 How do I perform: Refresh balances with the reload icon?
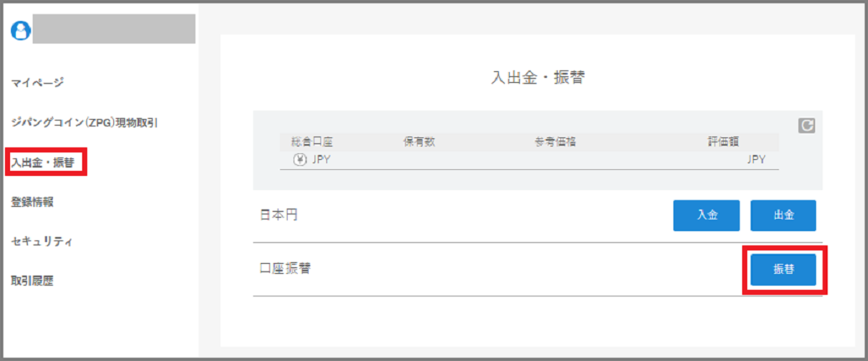click(806, 126)
